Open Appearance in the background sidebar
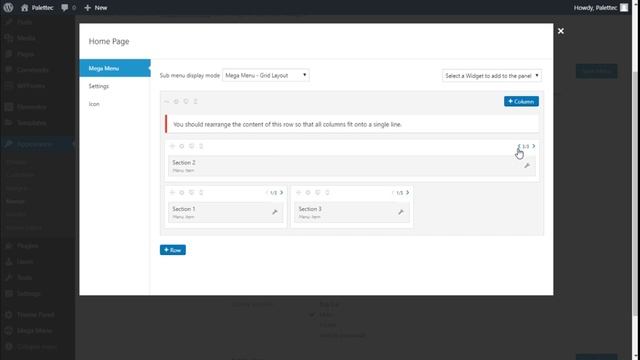This screenshot has height=360, width=640. coord(35,144)
